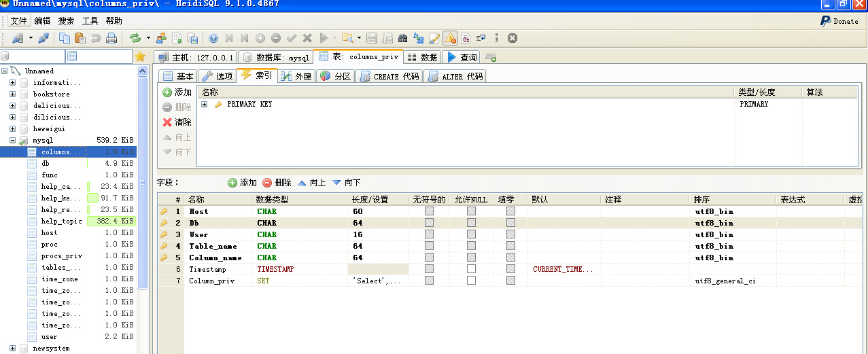The image size is (868, 354).
Task: Click the table filter input box
Action: [x=99, y=56]
